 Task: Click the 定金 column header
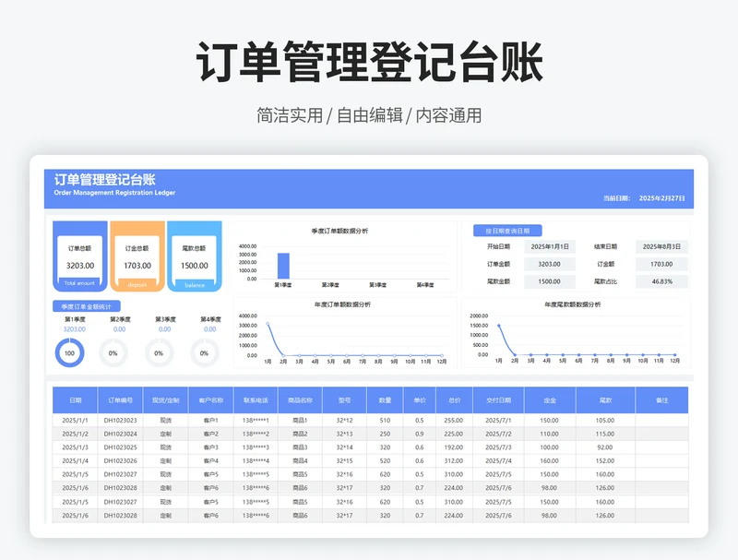click(x=550, y=400)
